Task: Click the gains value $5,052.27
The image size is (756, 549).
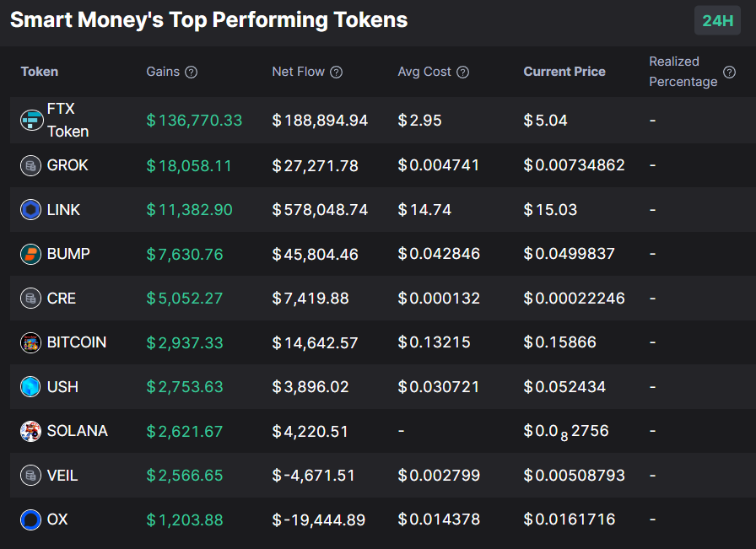Action: (x=185, y=299)
